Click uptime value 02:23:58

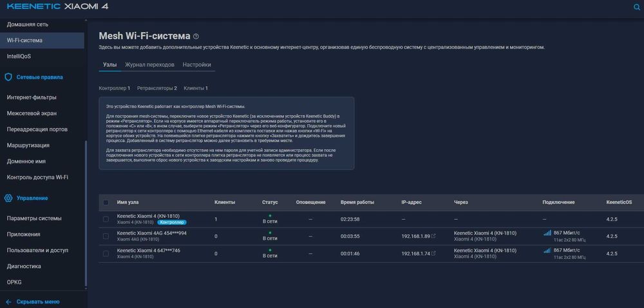click(350, 219)
